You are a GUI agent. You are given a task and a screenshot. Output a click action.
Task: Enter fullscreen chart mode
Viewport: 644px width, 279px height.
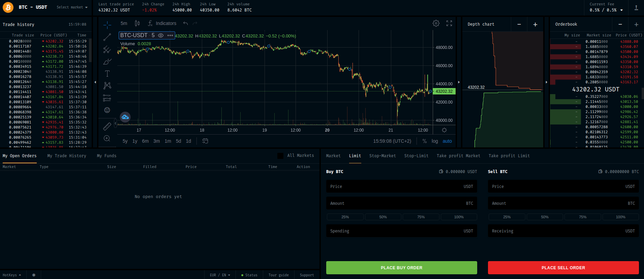449,23
